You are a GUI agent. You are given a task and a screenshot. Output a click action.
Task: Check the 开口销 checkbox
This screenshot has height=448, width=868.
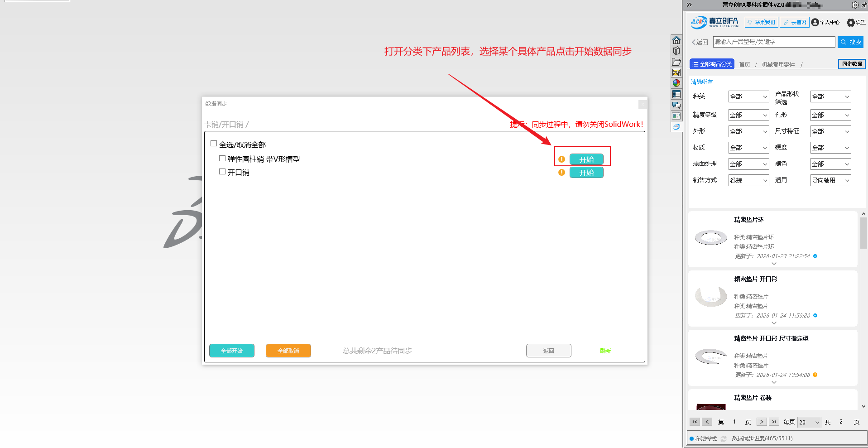point(222,172)
